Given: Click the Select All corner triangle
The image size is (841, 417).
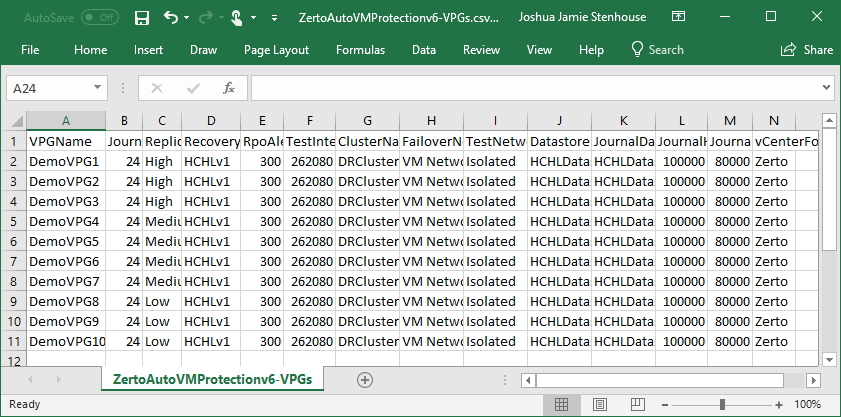Looking at the screenshot, I should click(17, 121).
